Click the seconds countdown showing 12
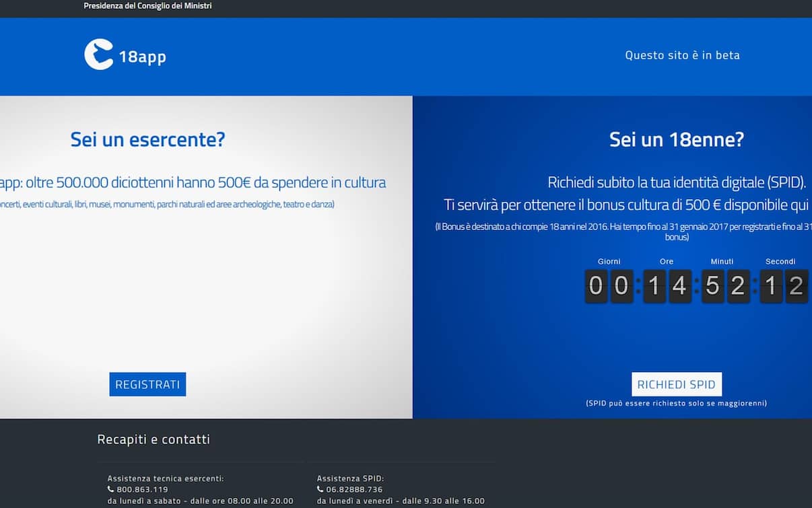Viewport: 812px width, 508px height. point(784,286)
